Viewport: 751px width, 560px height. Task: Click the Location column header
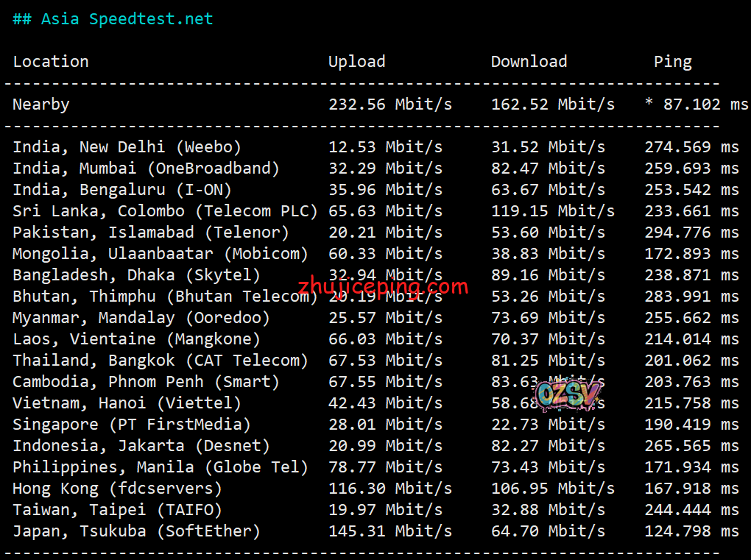(x=51, y=62)
